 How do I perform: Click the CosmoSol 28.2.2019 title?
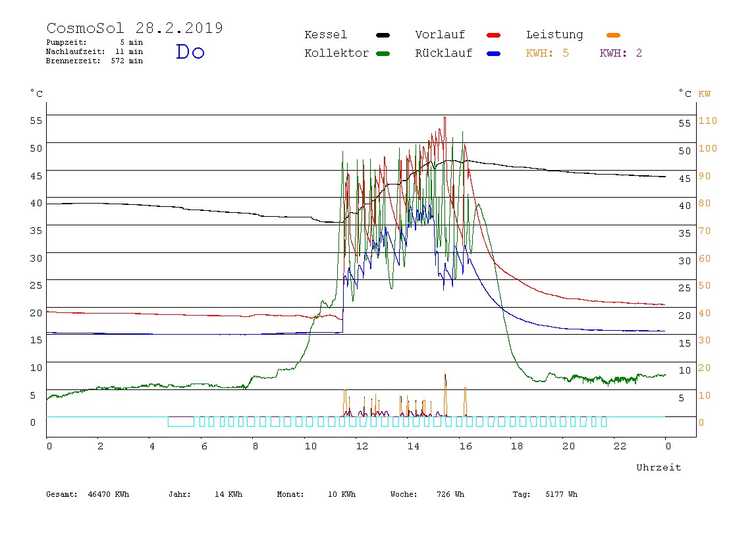(134, 28)
